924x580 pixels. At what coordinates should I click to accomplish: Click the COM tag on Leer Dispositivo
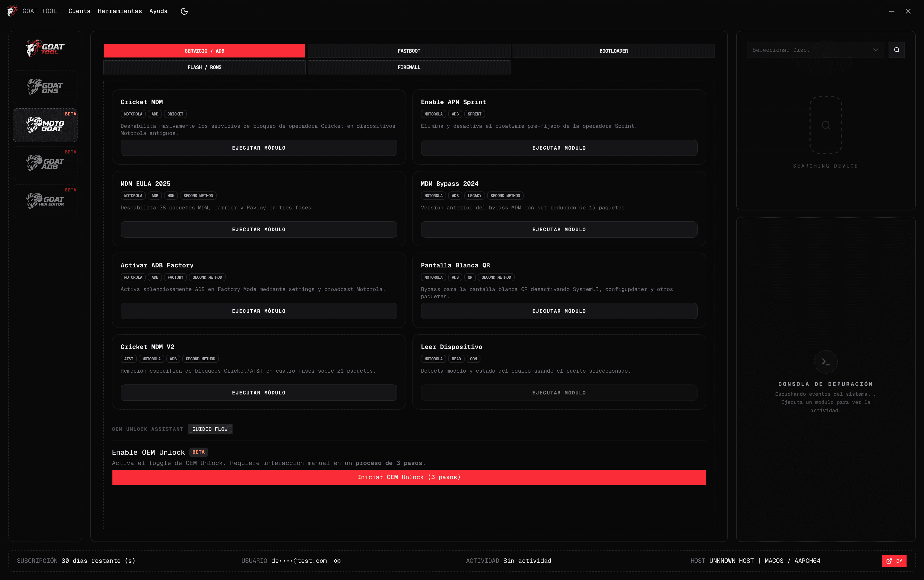tap(473, 359)
